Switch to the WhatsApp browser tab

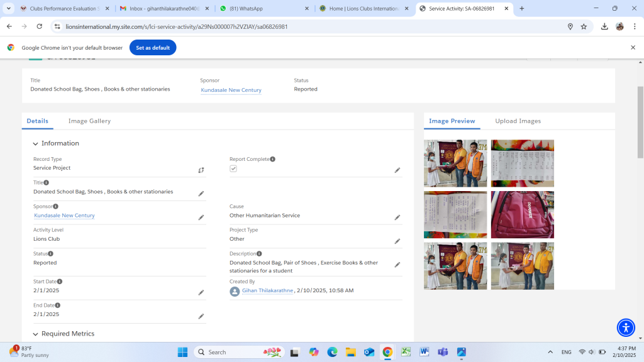pyautogui.click(x=264, y=8)
